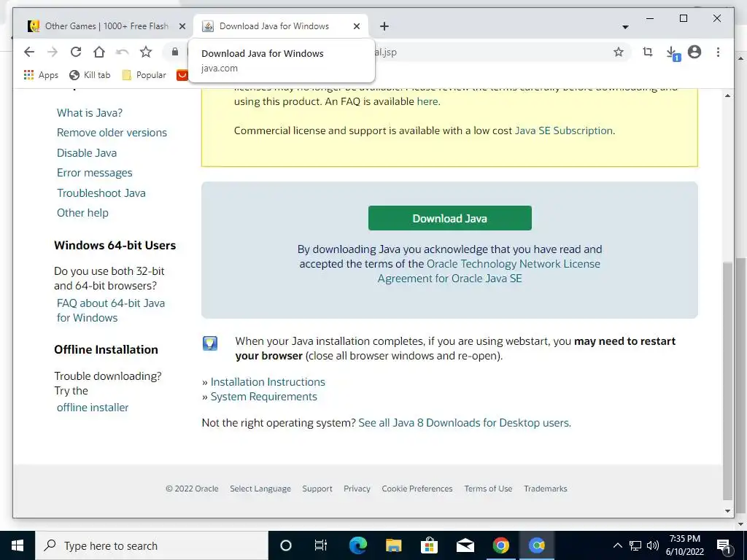The width and height of the screenshot is (747, 560).
Task: Click the undo close arrow icon in toolbar
Action: point(123,52)
